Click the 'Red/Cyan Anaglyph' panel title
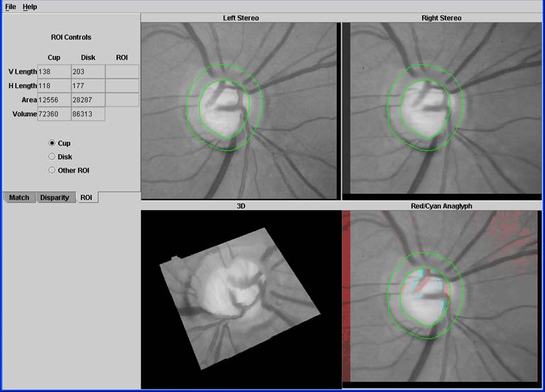Viewport: 545px width, 392px height. 441,206
